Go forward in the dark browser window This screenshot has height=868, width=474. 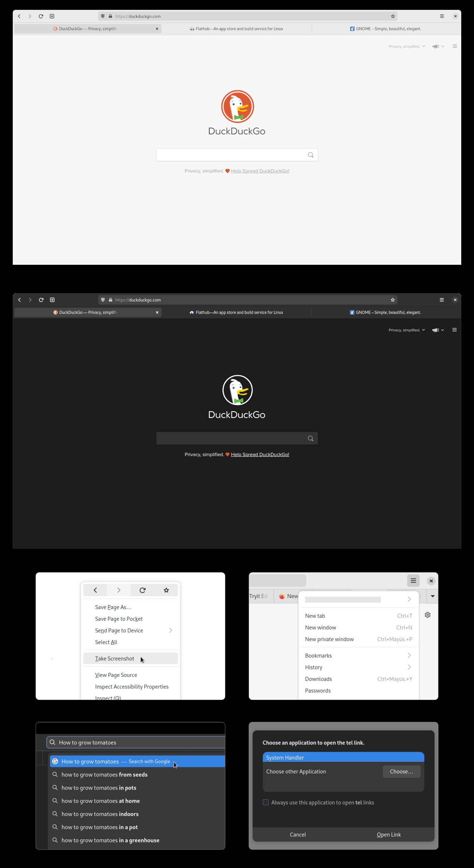point(30,300)
